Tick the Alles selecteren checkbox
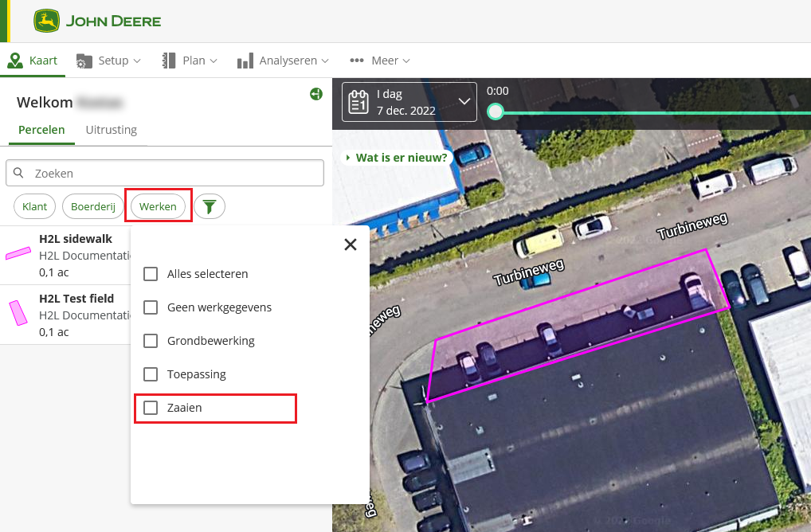The image size is (811, 532). pyautogui.click(x=151, y=274)
